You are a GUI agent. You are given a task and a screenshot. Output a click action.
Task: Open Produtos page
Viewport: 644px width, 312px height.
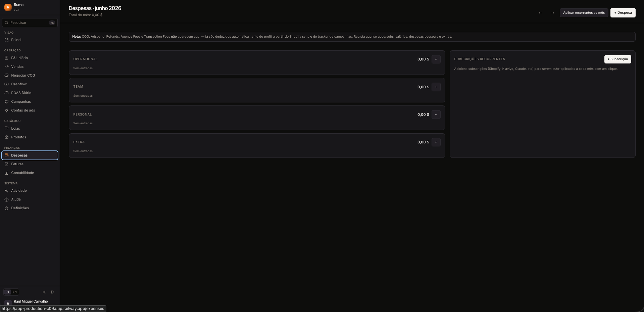[30, 137]
